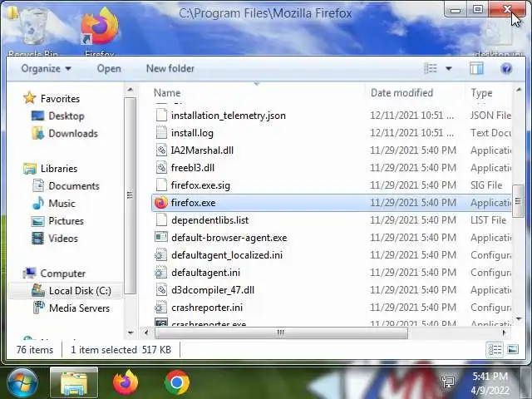532x399 pixels.
Task: Open Help with the question mark icon
Action: tap(506, 69)
